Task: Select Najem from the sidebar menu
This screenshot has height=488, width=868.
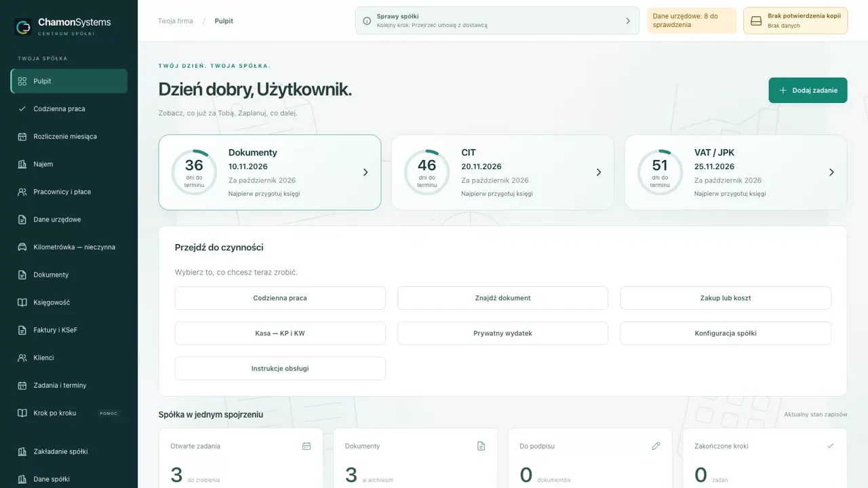Action: [69, 164]
